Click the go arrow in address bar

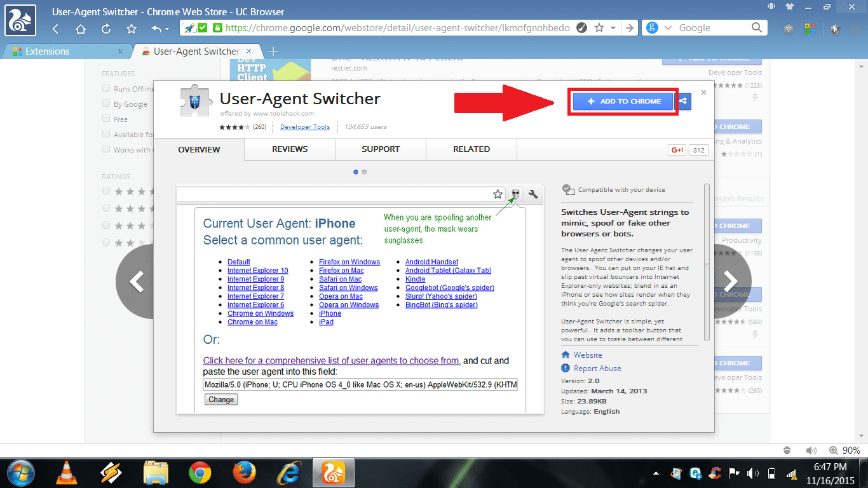point(629,28)
